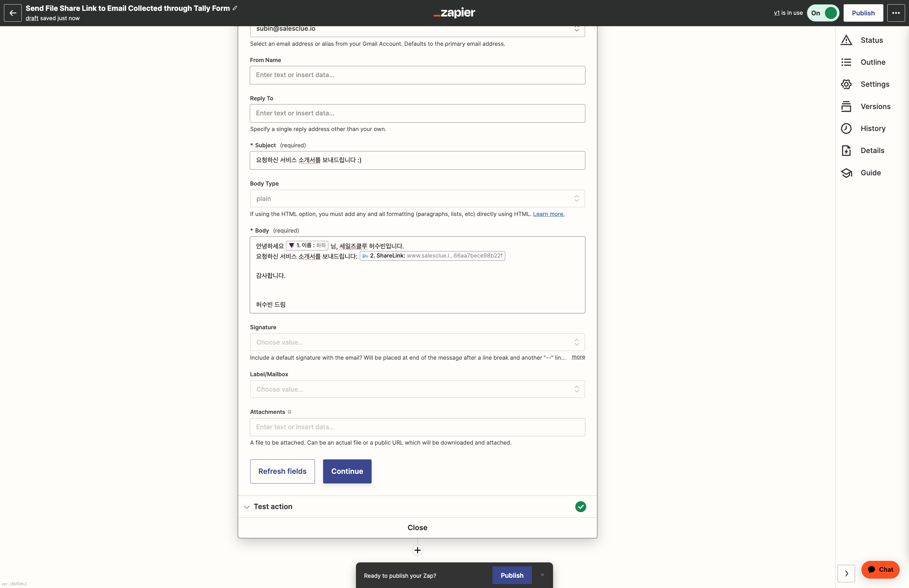
Task: Open the History clock icon
Action: pyautogui.click(x=846, y=129)
